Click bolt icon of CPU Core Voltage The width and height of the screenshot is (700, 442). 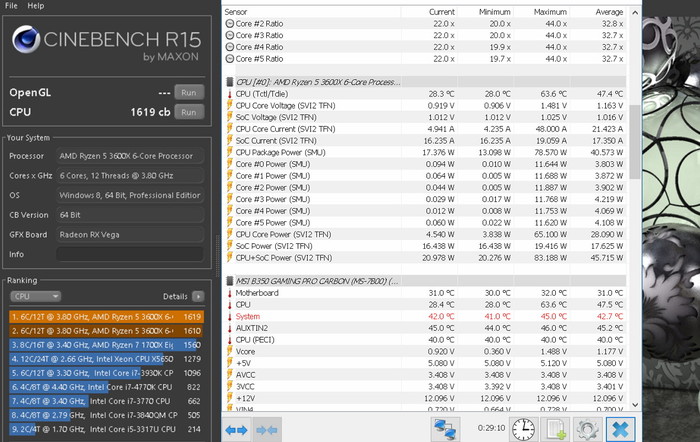229,105
